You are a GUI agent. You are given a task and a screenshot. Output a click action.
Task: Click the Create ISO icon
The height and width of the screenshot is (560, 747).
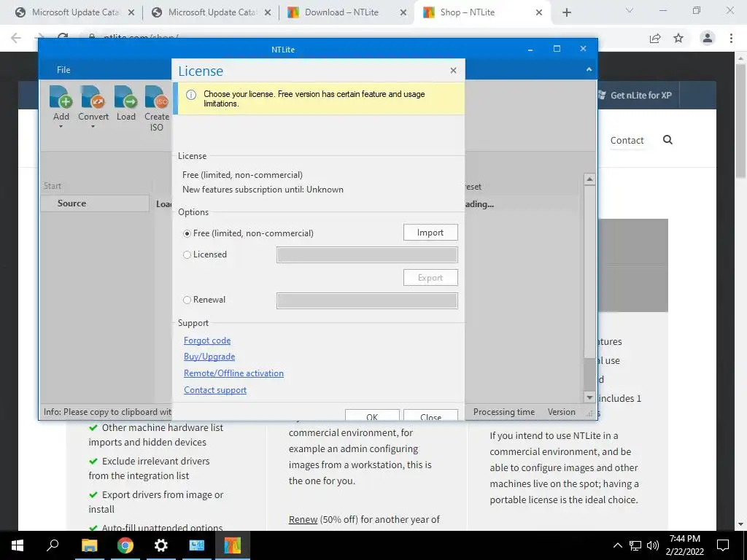(157, 97)
